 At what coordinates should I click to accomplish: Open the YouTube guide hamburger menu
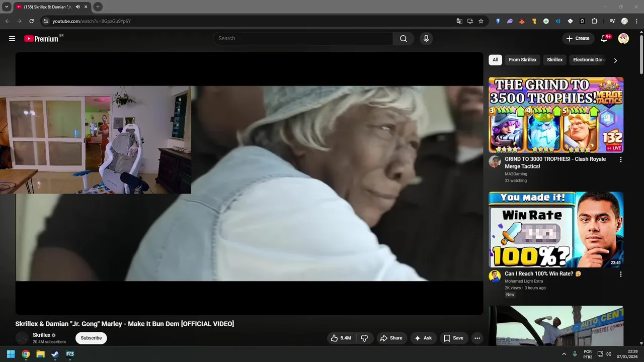pyautogui.click(x=12, y=39)
